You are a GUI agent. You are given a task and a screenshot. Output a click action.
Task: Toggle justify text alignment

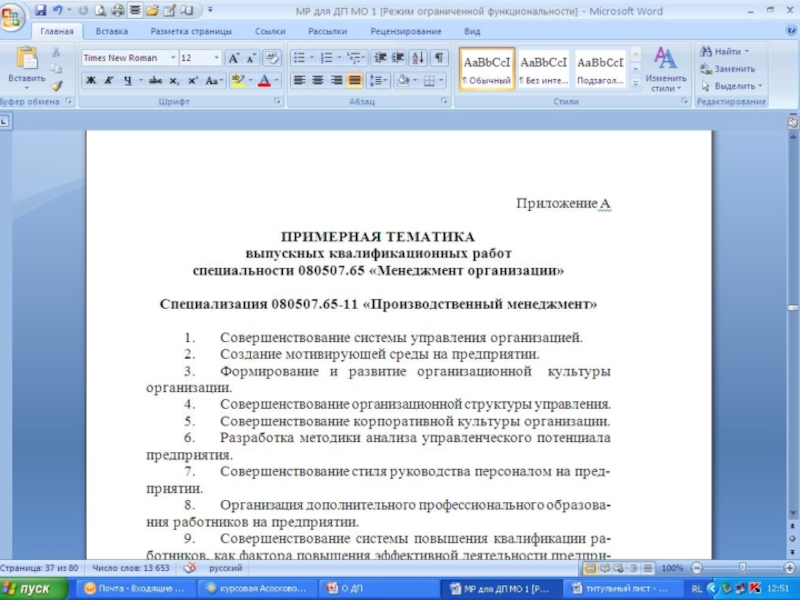coord(354,80)
